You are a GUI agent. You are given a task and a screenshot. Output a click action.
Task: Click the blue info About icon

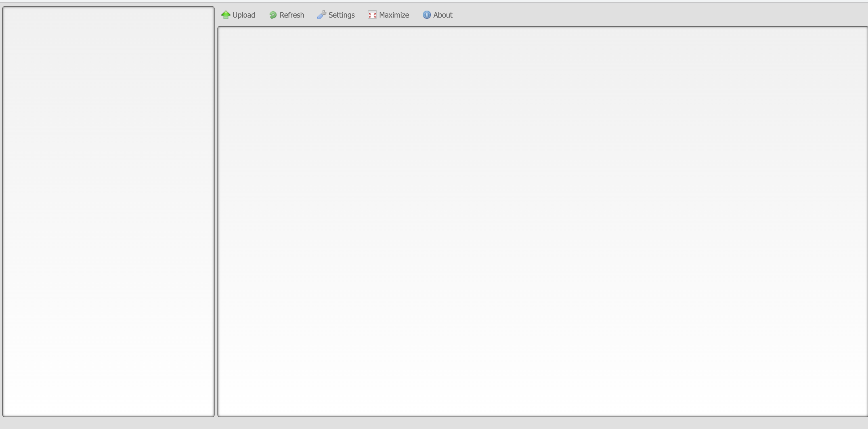[x=427, y=15]
